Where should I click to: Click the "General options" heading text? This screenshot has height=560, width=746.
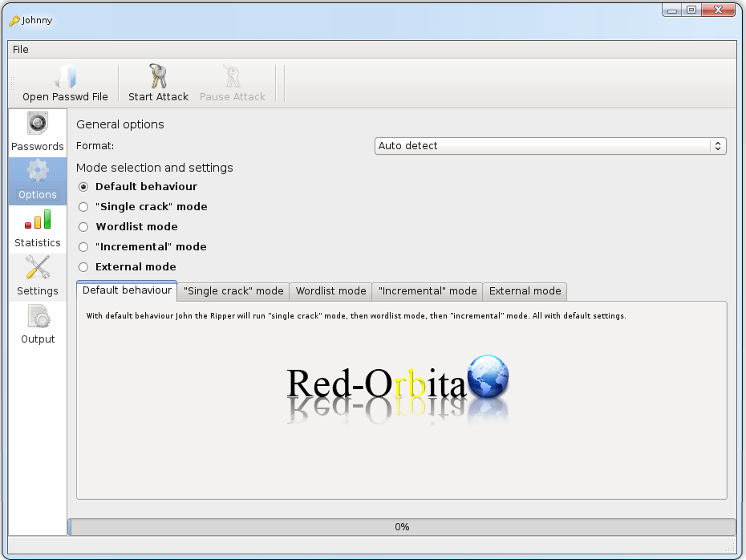pyautogui.click(x=120, y=124)
